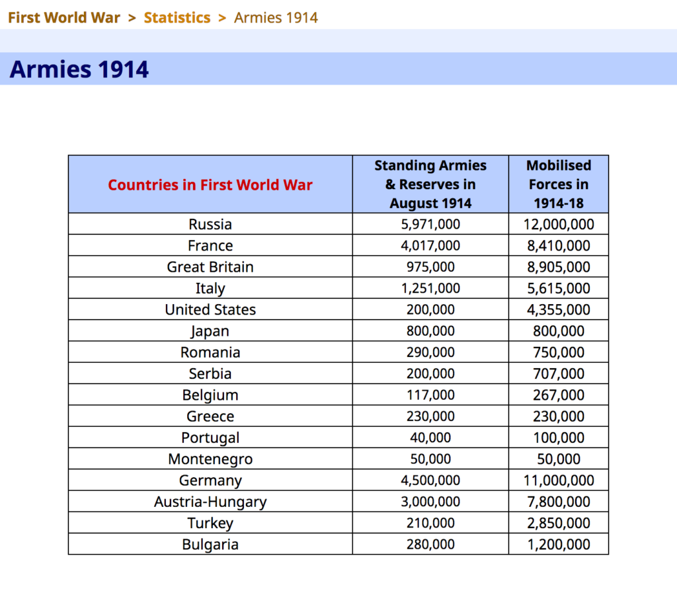
Task: Click Bulgaria's standing army value 280,000
Action: [430, 545]
